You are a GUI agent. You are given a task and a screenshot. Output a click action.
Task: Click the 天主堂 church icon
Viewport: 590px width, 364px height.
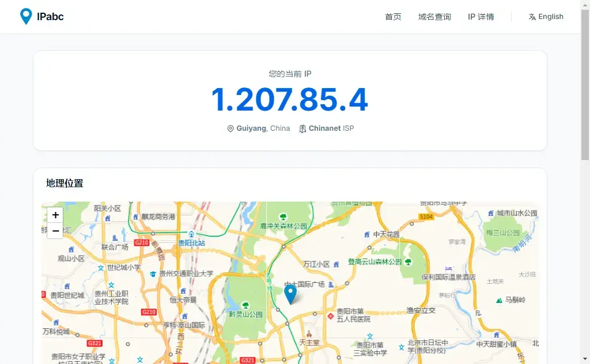pos(309,333)
